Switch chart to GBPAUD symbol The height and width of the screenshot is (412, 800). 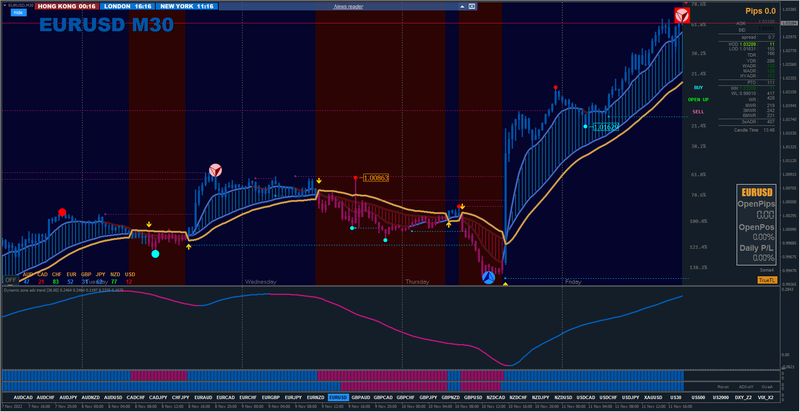point(361,397)
